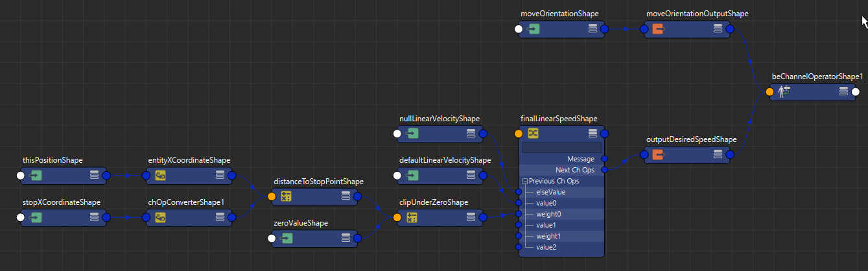Click the weight0 input port
The height and width of the screenshot is (271, 868).
pyautogui.click(x=519, y=214)
